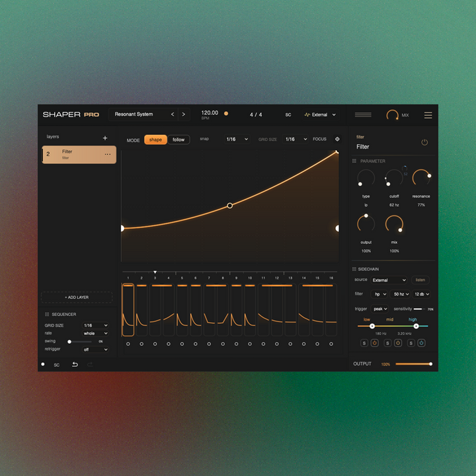Click the filter type knob
Screen dimensions: 476x476
click(366, 178)
